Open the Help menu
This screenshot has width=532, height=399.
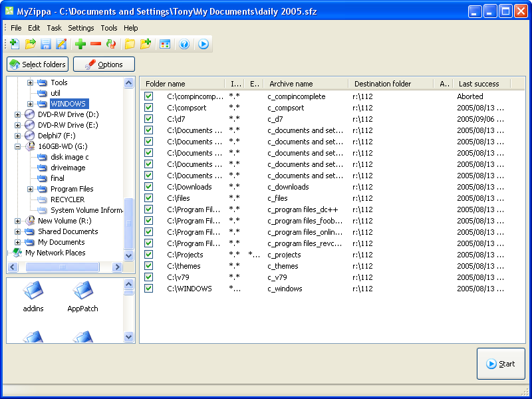tap(130, 28)
